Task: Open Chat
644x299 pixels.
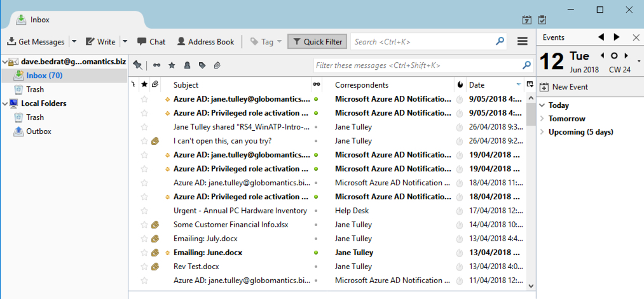Action: (151, 42)
